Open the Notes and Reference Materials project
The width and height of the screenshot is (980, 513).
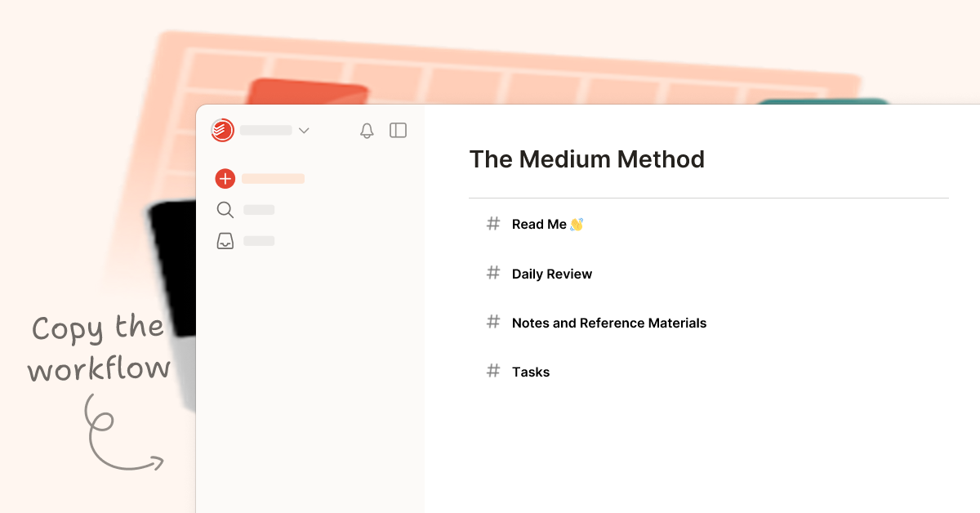608,323
